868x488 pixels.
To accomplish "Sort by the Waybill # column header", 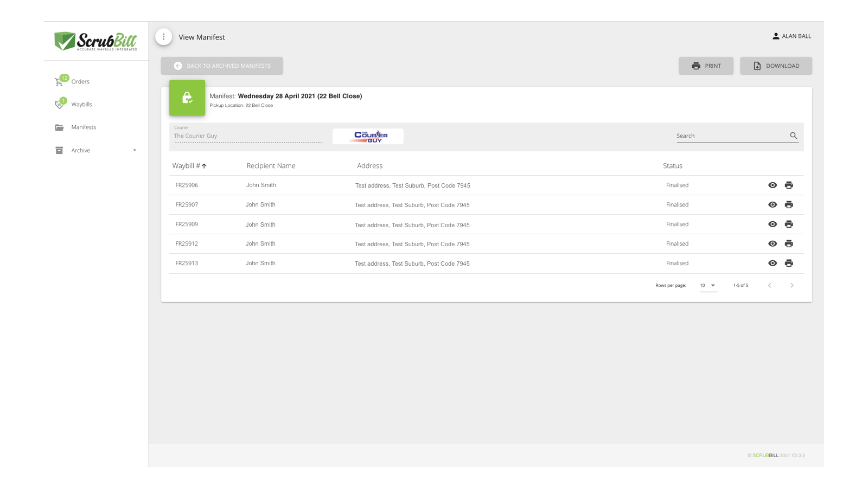I will [188, 165].
